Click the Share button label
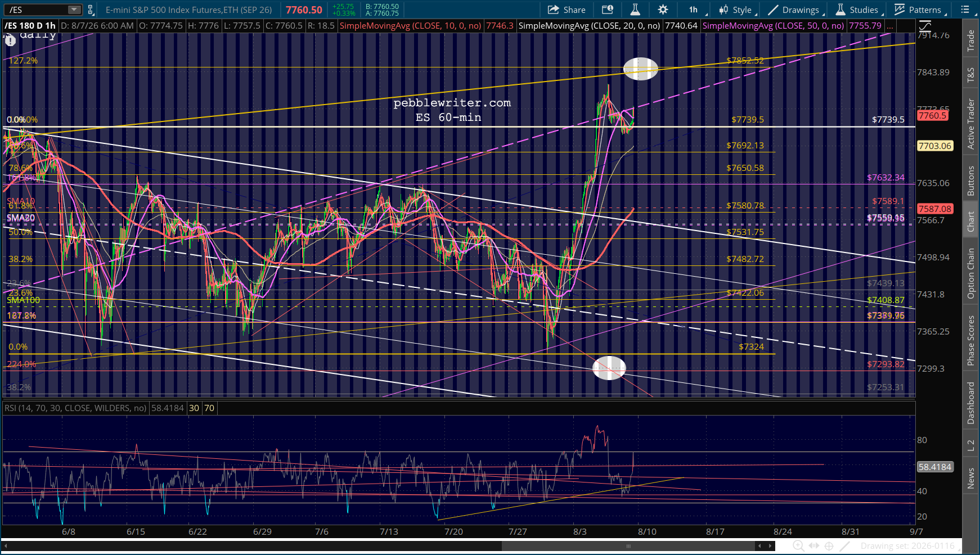The height and width of the screenshot is (555, 980). pos(574,10)
